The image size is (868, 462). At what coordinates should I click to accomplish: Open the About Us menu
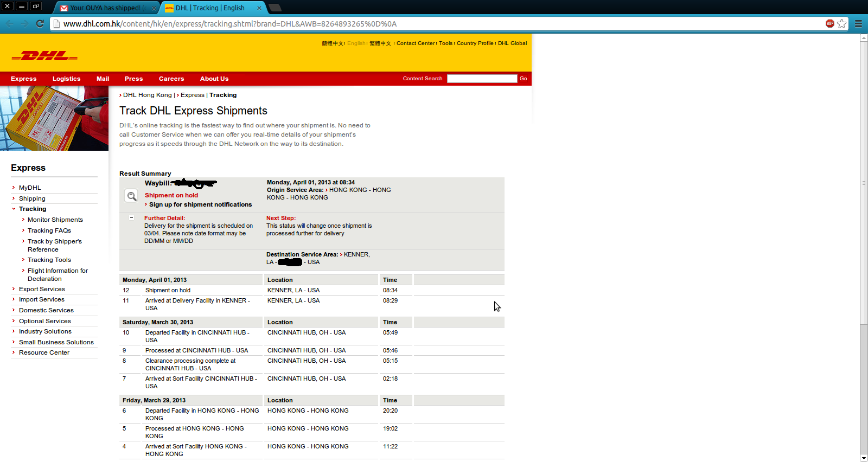pyautogui.click(x=214, y=79)
